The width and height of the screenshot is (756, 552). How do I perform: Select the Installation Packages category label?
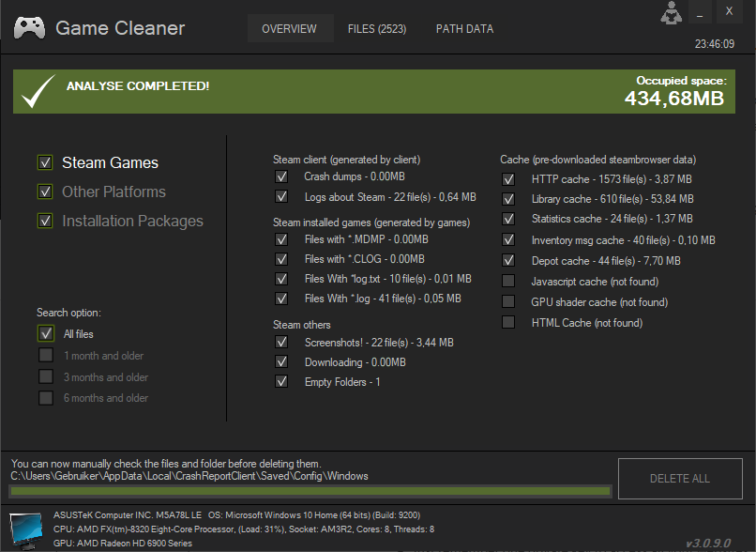(x=132, y=221)
